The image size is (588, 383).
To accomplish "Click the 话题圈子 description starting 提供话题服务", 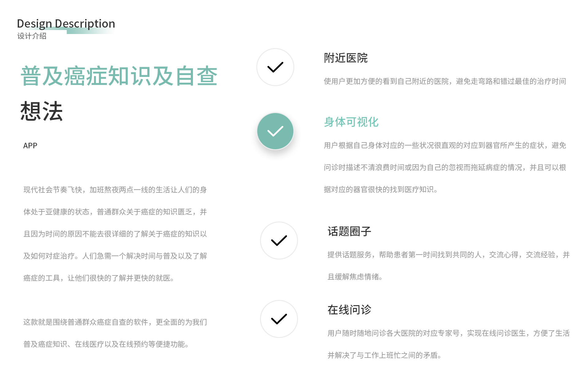I will point(448,266).
